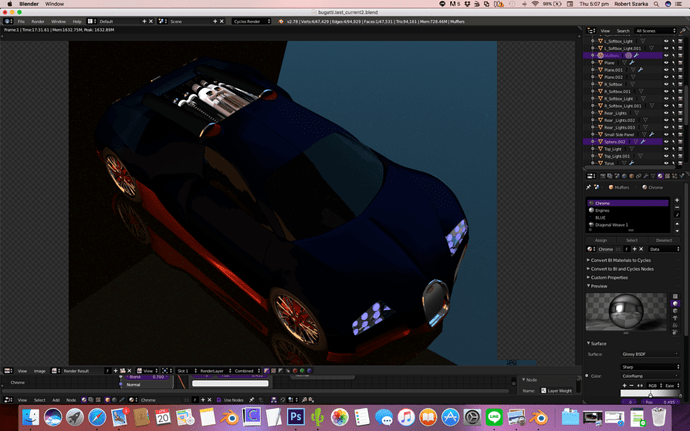This screenshot has width=690, height=431.
Task: Open the Cycles Render engine dropdown
Action: (x=252, y=21)
